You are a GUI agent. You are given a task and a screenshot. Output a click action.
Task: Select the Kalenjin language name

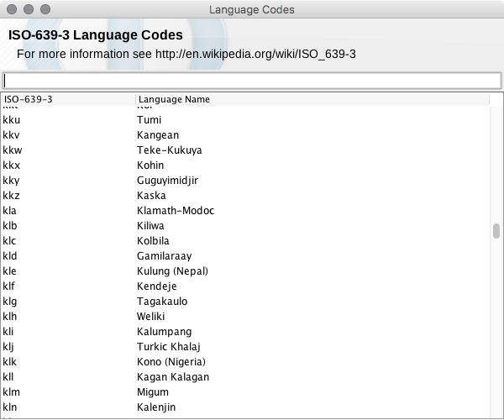click(156, 407)
